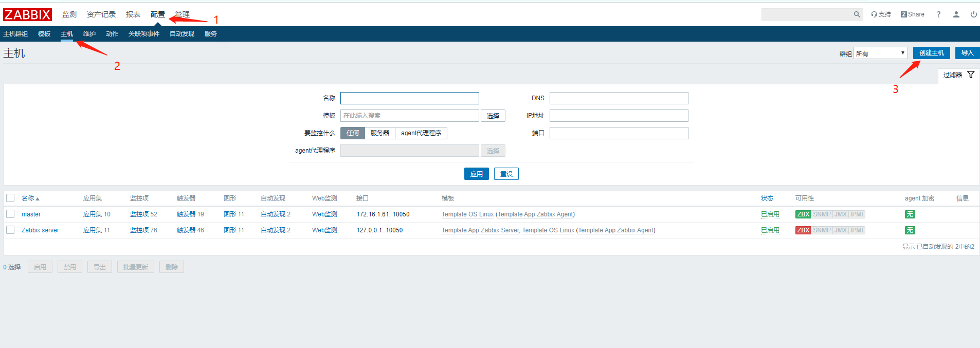Open 触发器 46 for Zabbix server

(186, 230)
